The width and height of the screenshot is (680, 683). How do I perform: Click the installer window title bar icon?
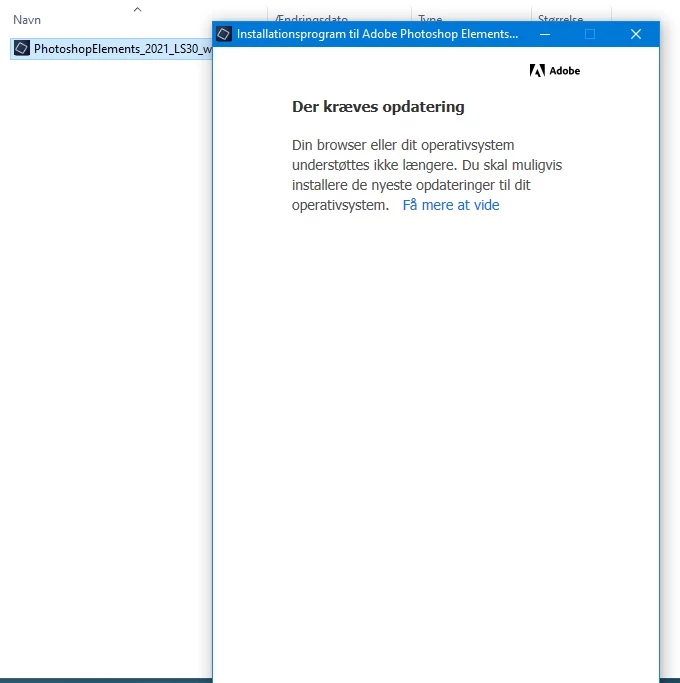coord(224,34)
